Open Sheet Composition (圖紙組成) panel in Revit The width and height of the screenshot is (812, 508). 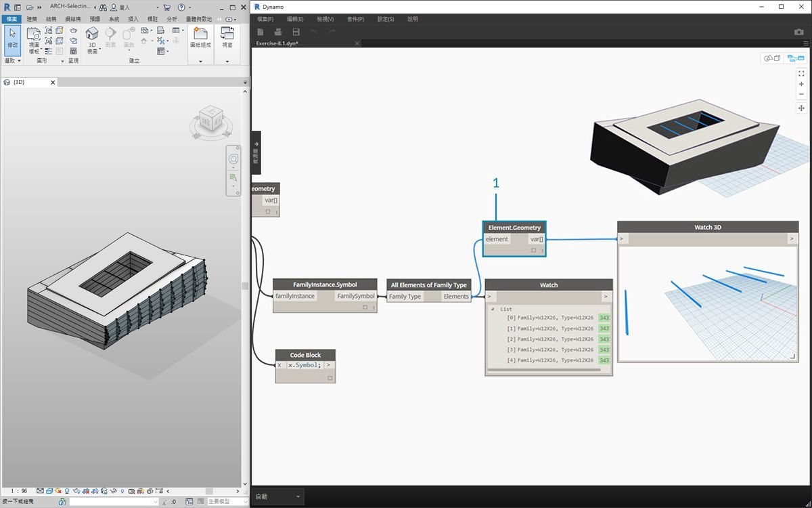200,37
